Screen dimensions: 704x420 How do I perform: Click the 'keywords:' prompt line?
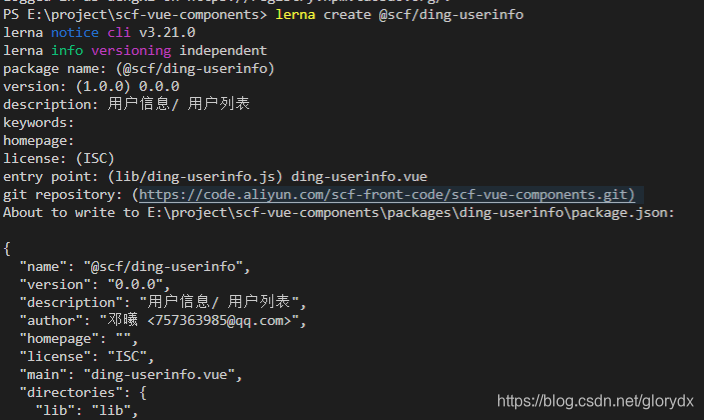[x=39, y=123]
